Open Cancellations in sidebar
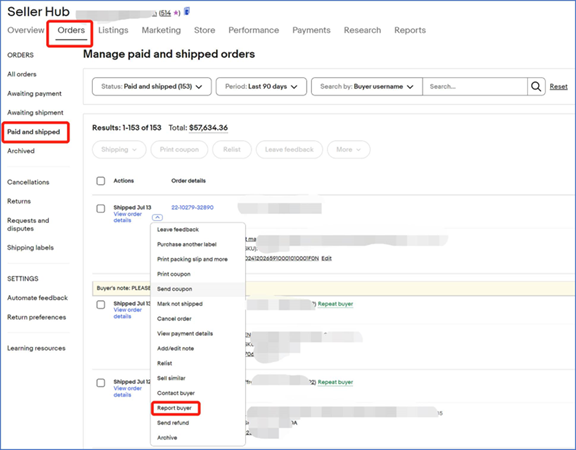This screenshot has width=576, height=450. click(28, 182)
